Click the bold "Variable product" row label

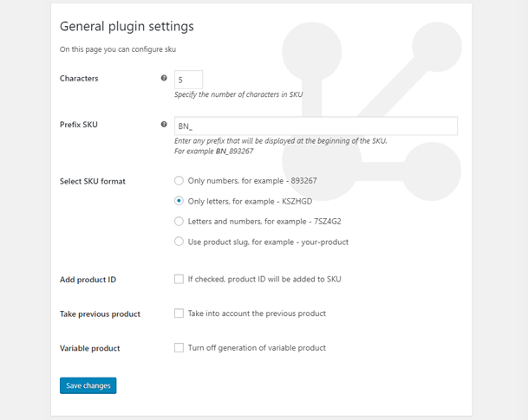pyautogui.click(x=90, y=348)
